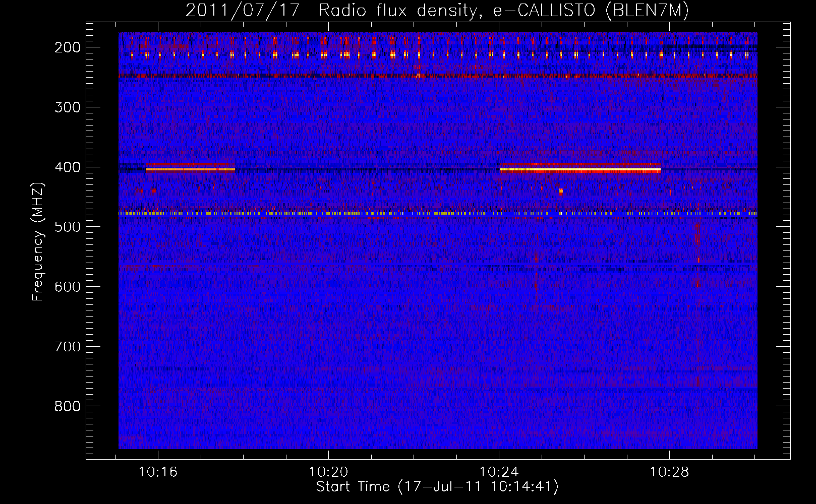Click the 10:28 time tick label
This screenshot has height=504, width=816.
(x=670, y=472)
